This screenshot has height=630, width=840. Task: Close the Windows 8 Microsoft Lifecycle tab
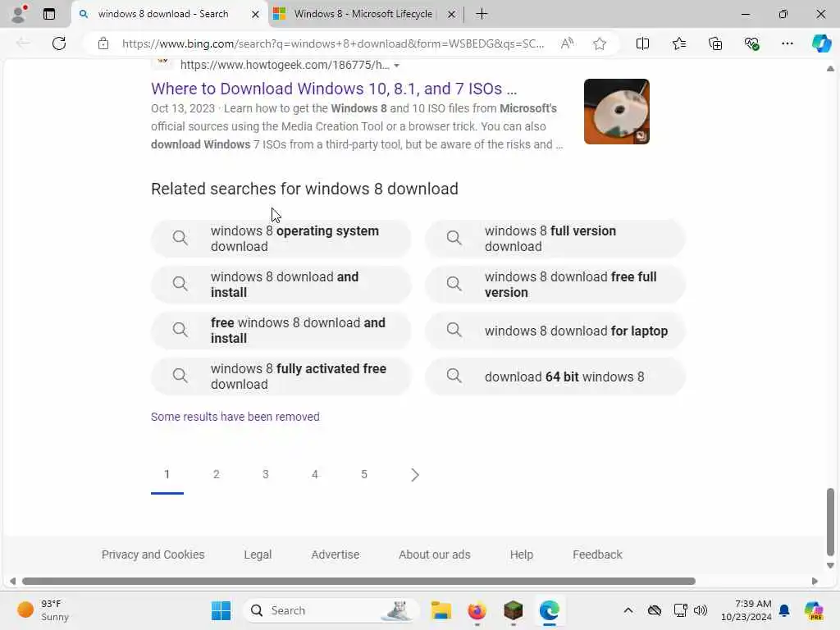point(451,14)
